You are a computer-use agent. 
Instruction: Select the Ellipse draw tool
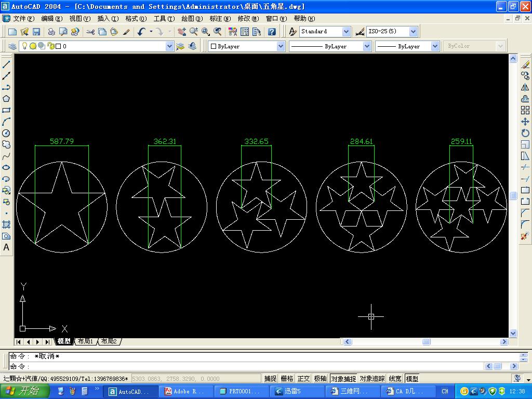click(6, 168)
